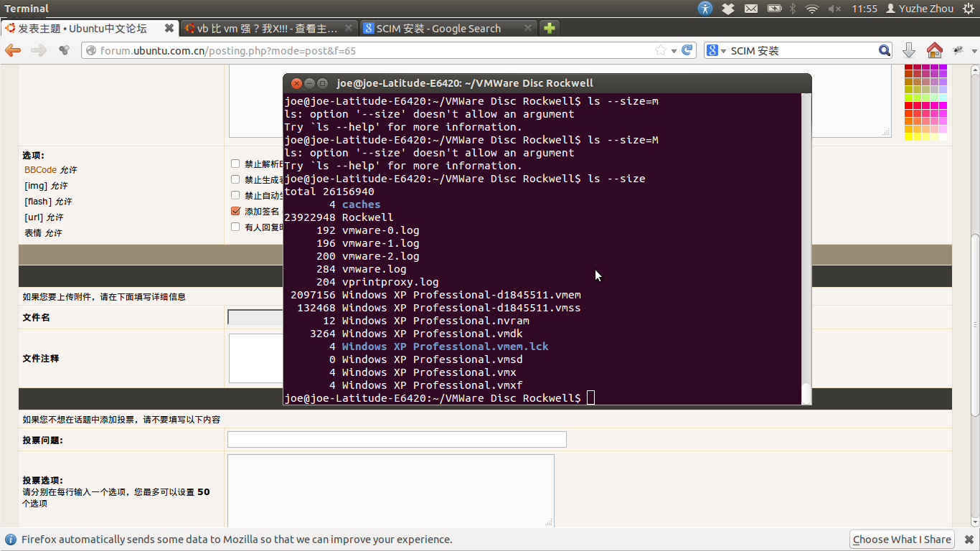Pick the bright yellow color swatch
The height and width of the screenshot is (551, 980).
908,137
